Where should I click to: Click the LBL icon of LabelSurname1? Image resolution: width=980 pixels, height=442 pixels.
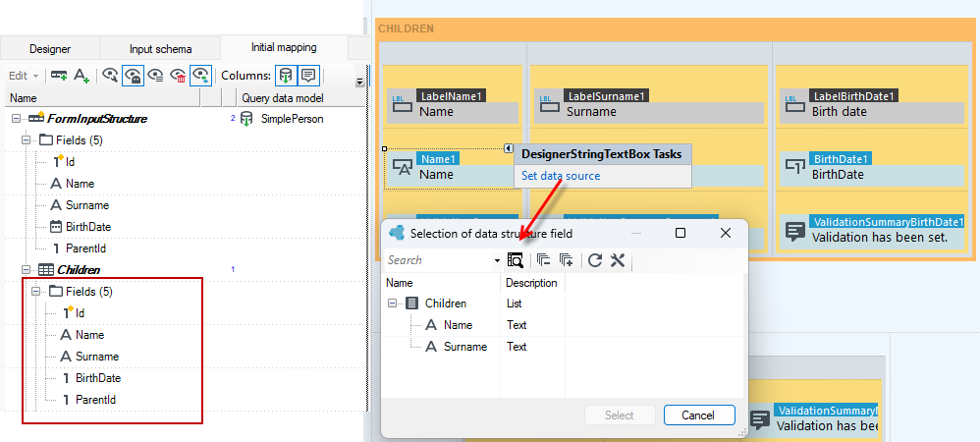[x=549, y=104]
